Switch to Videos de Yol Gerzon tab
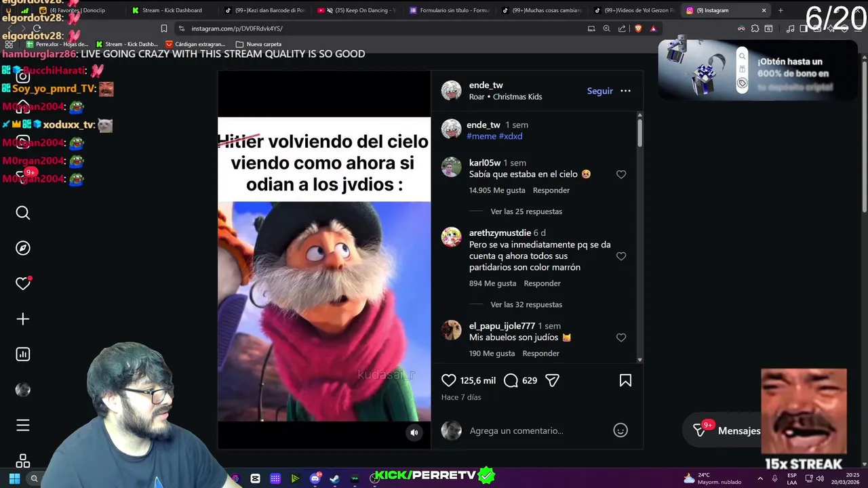This screenshot has height=488, width=868. pos(635,10)
